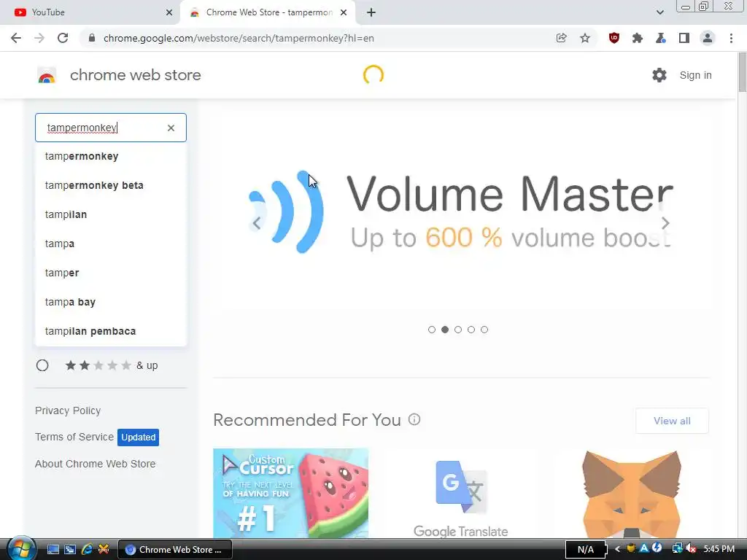Click the muted volume tray icon
The image size is (747, 560).
(691, 548)
